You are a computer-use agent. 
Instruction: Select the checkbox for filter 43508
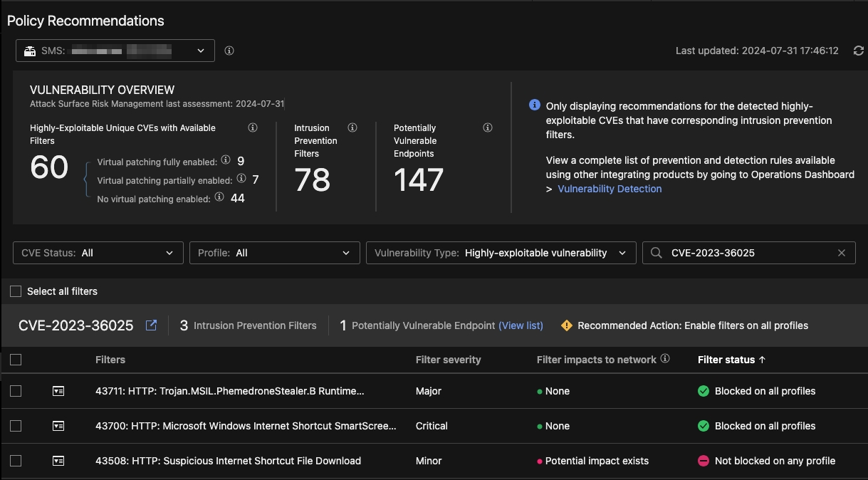point(16,461)
